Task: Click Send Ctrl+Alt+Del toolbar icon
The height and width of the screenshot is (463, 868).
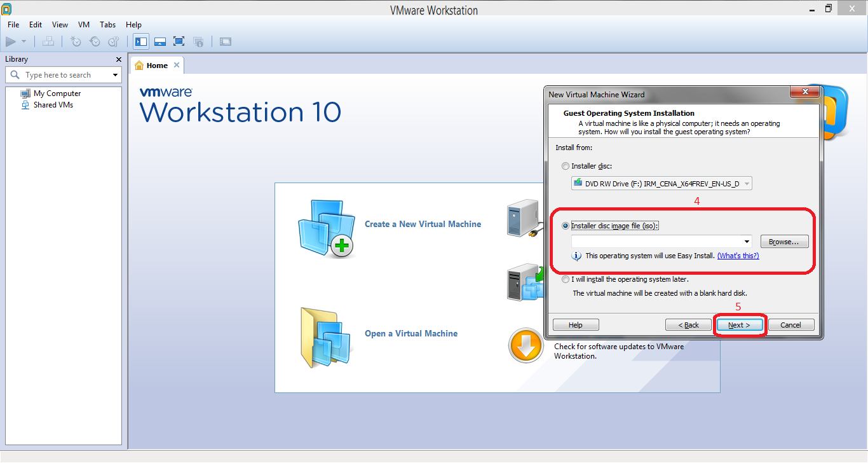Action: coord(48,41)
